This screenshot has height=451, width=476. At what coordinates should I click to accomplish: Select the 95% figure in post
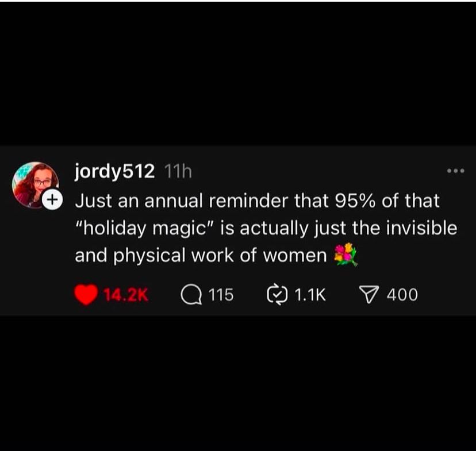[x=355, y=201]
